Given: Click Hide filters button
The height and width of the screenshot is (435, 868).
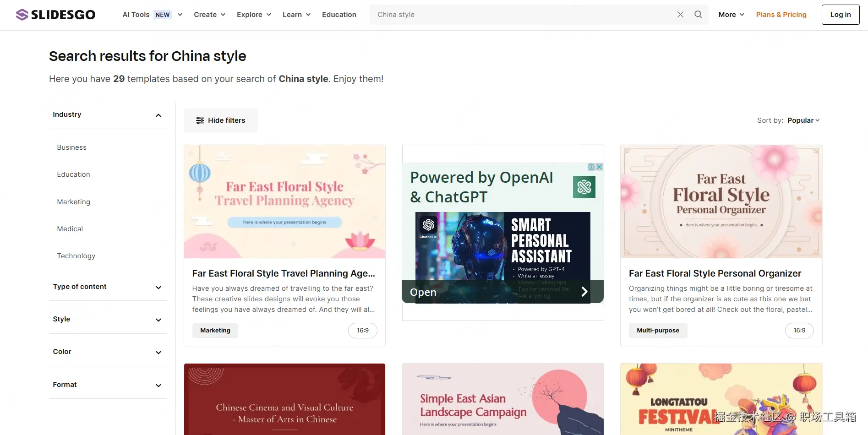Looking at the screenshot, I should (221, 120).
